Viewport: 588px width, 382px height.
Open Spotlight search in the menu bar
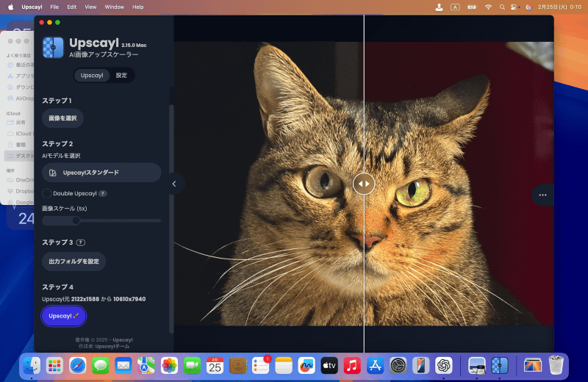click(502, 7)
